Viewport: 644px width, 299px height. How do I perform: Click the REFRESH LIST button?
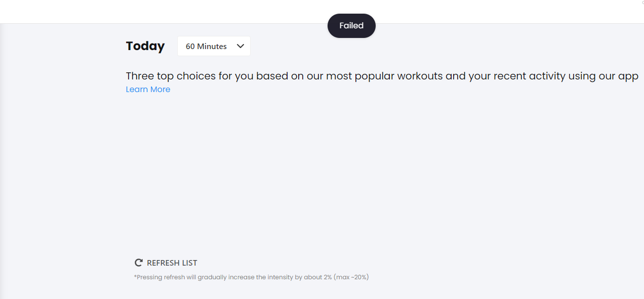click(166, 263)
